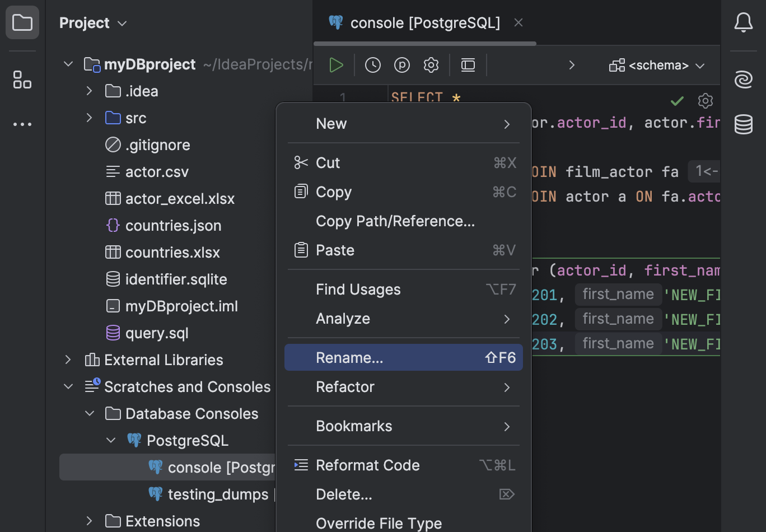Show the Notifications bell panel

(744, 22)
